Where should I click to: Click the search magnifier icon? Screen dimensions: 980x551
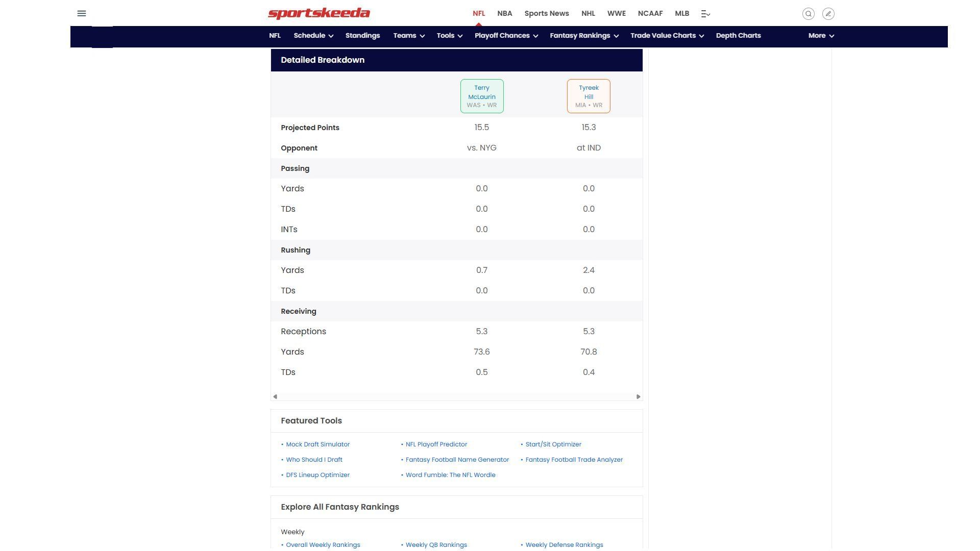[x=808, y=14]
